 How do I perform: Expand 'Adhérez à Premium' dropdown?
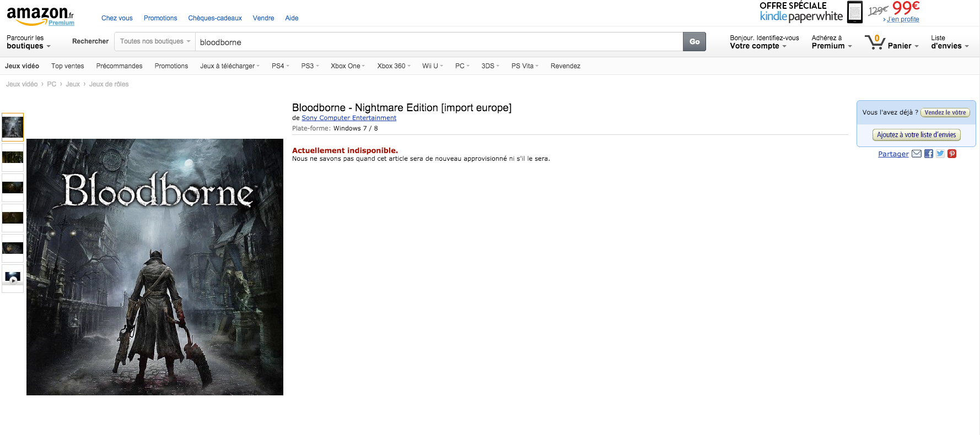tap(831, 42)
